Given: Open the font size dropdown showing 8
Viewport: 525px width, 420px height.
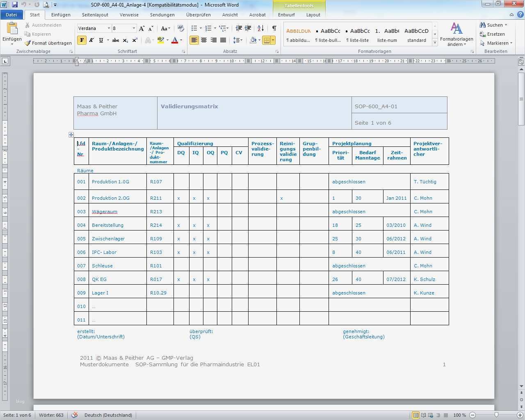Looking at the screenshot, I should [x=134, y=28].
